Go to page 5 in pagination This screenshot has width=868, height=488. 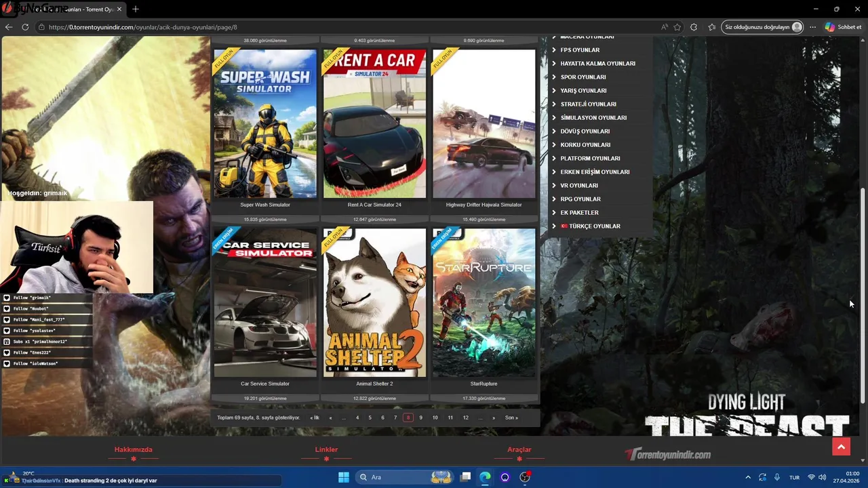(x=370, y=418)
